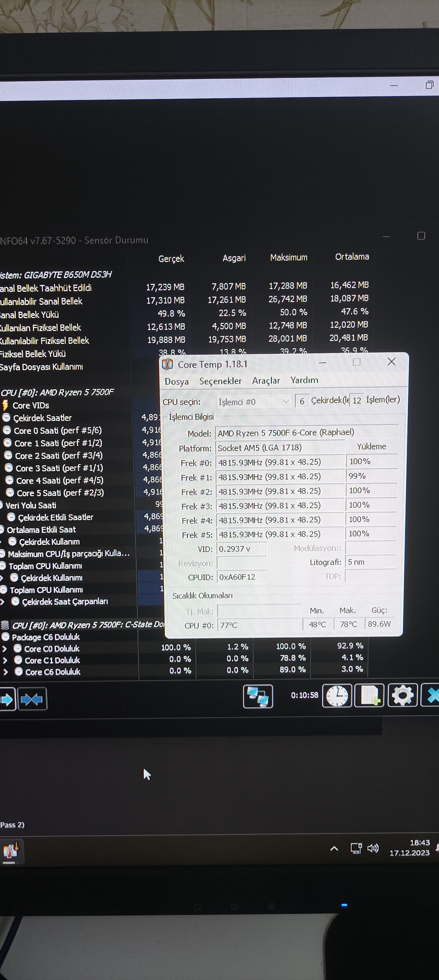Click the Asgari column header
This screenshot has height=980, width=439.
click(x=234, y=258)
